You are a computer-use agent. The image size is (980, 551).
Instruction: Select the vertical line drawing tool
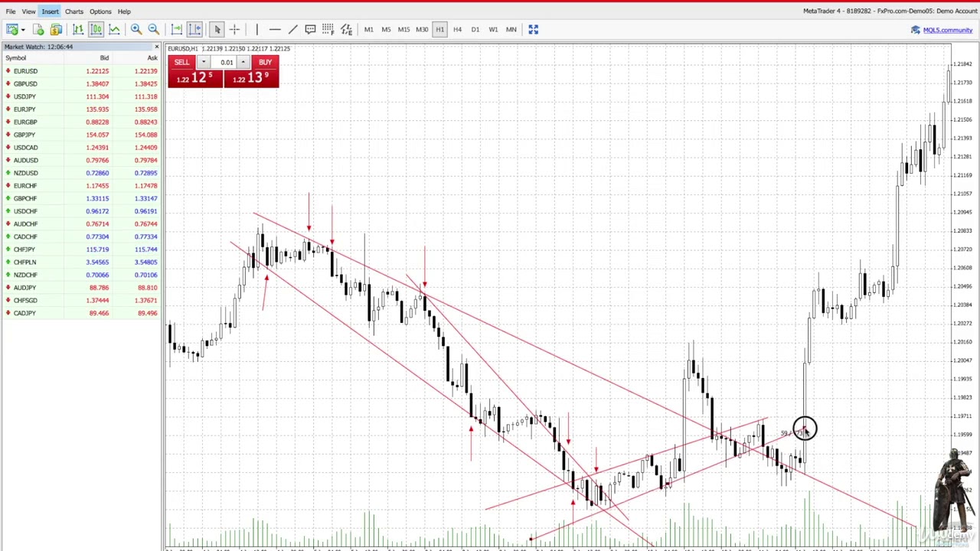256,29
